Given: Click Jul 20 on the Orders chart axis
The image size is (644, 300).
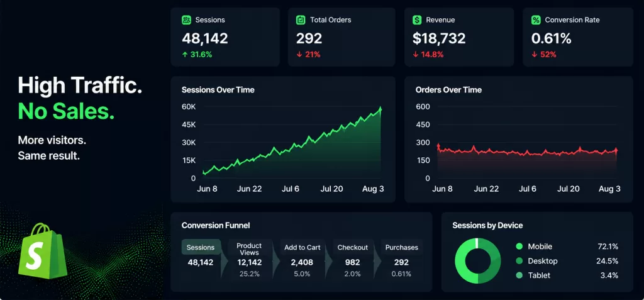Looking at the screenshot, I should [x=569, y=189].
